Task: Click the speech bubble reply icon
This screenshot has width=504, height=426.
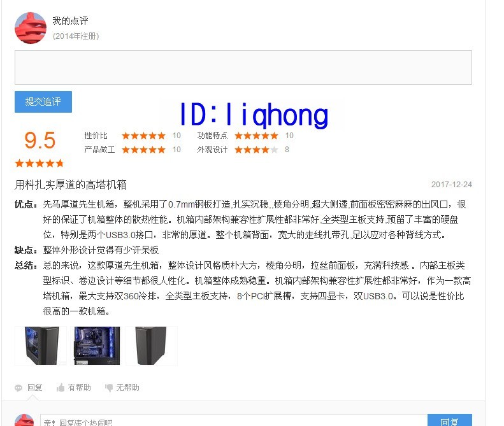Action: tap(18, 388)
